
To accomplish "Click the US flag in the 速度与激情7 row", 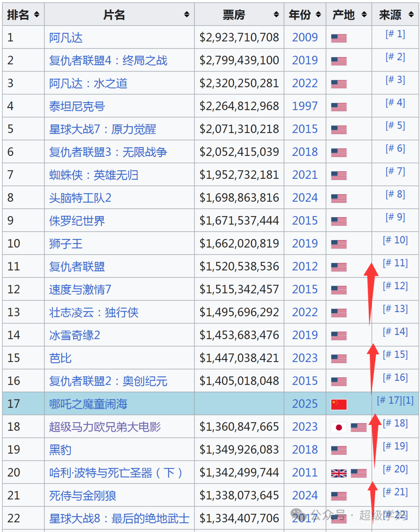I will (x=339, y=290).
